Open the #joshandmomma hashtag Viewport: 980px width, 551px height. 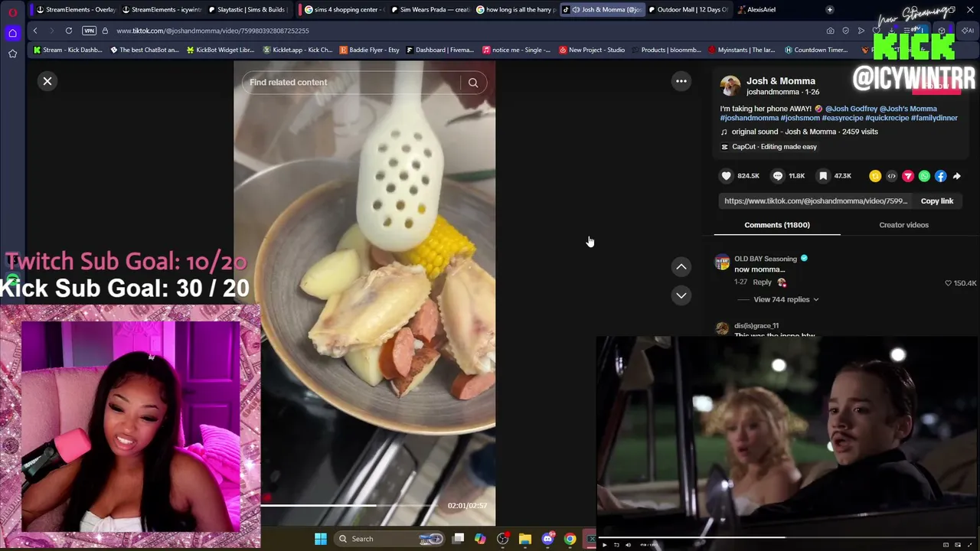(x=749, y=118)
